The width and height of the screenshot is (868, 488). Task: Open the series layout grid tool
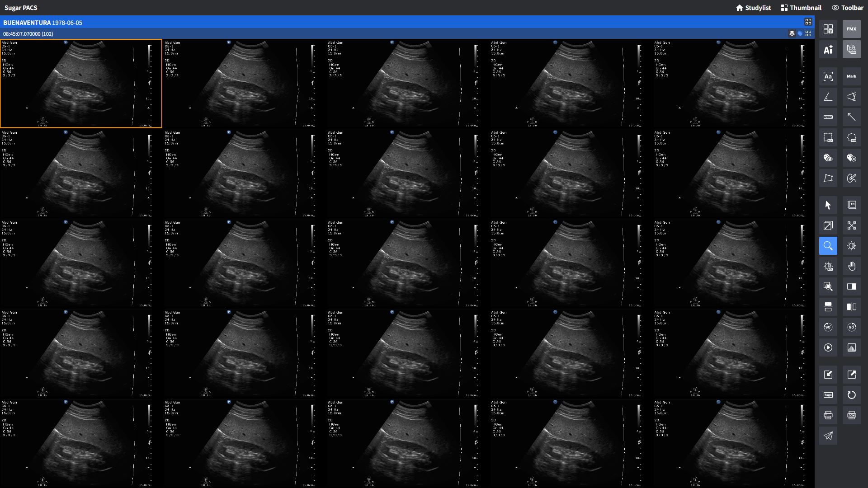(x=828, y=29)
